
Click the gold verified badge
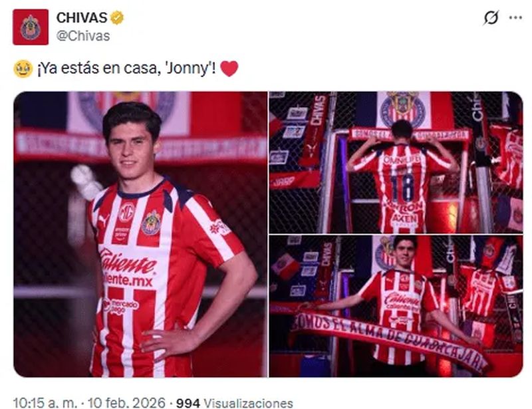(117, 18)
